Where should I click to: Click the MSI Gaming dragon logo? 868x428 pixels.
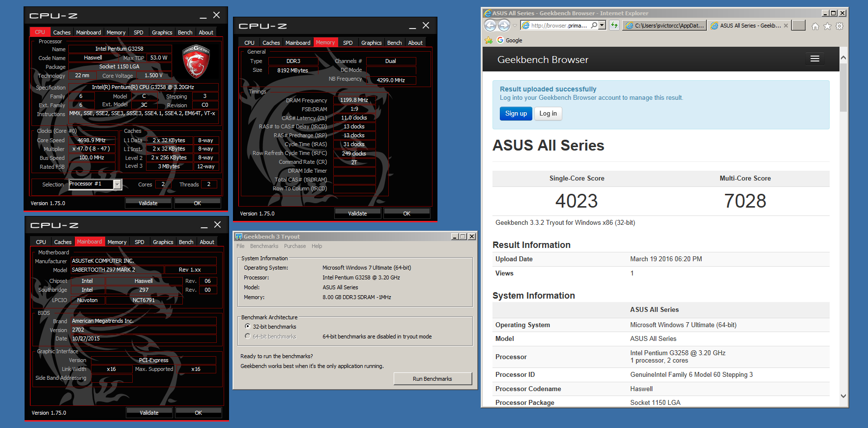(196, 61)
